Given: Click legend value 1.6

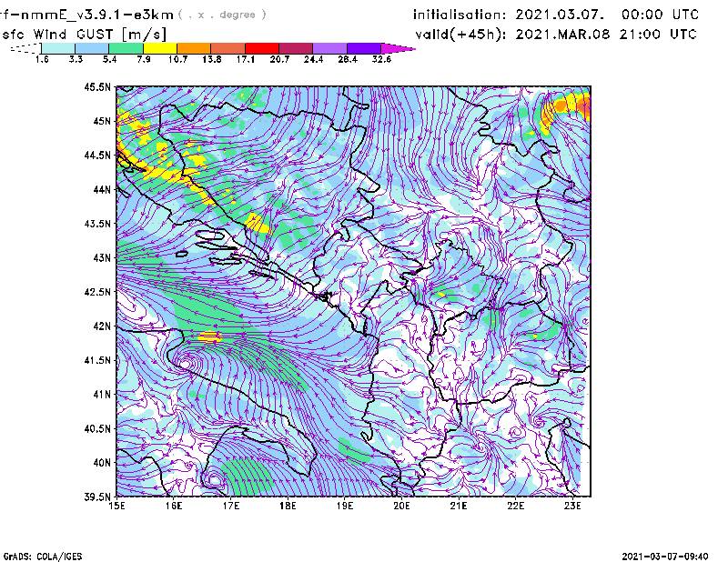Looking at the screenshot, I should 42,59.
